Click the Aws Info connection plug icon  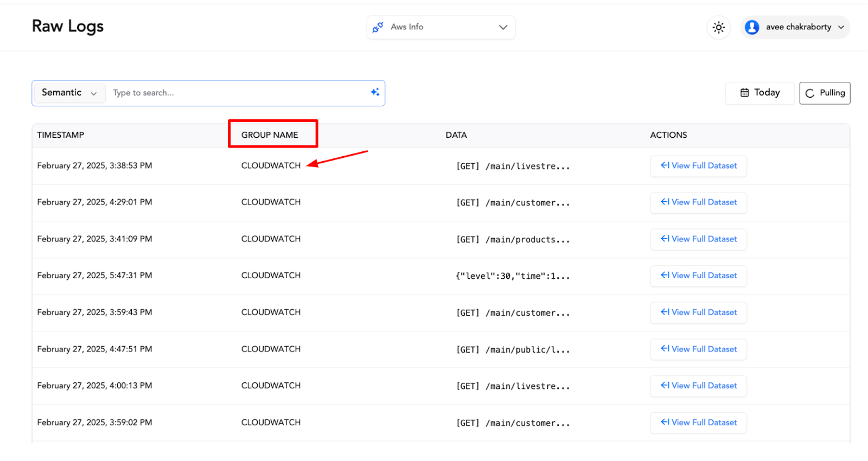click(378, 27)
